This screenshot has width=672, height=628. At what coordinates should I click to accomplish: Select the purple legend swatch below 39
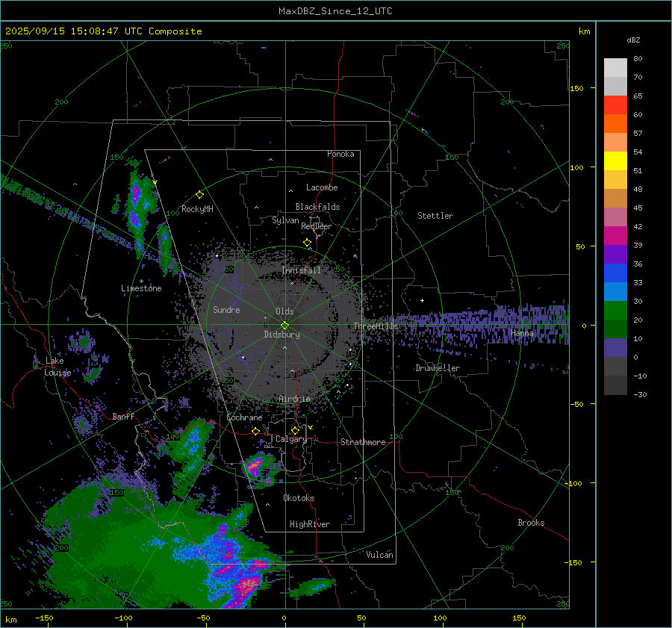point(615,255)
